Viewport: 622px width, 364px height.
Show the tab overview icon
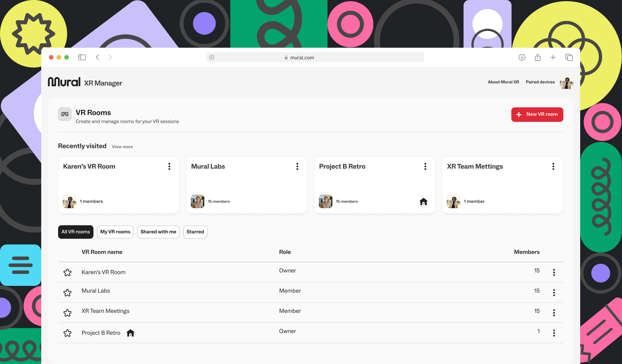(569, 58)
